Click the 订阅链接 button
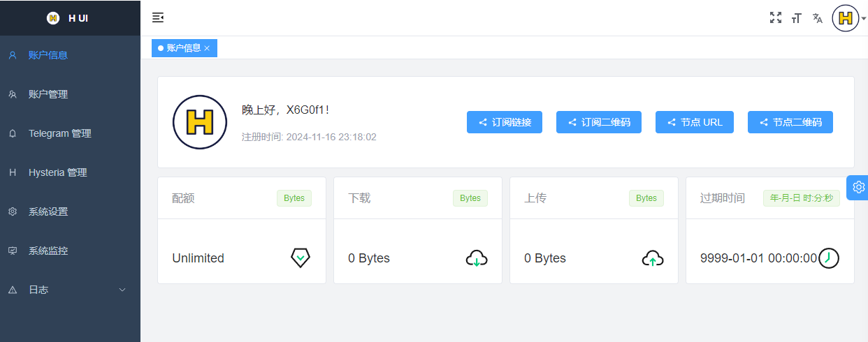This screenshot has height=342, width=868. click(505, 122)
